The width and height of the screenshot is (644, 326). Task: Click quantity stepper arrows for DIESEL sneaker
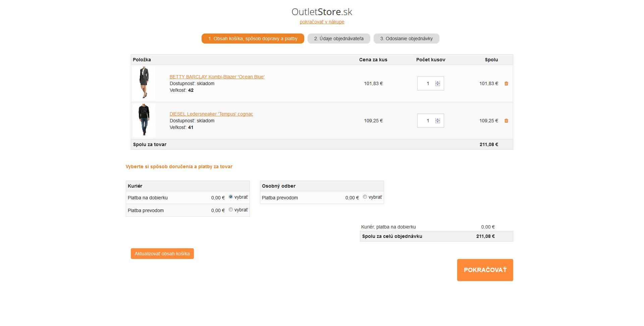(x=437, y=121)
